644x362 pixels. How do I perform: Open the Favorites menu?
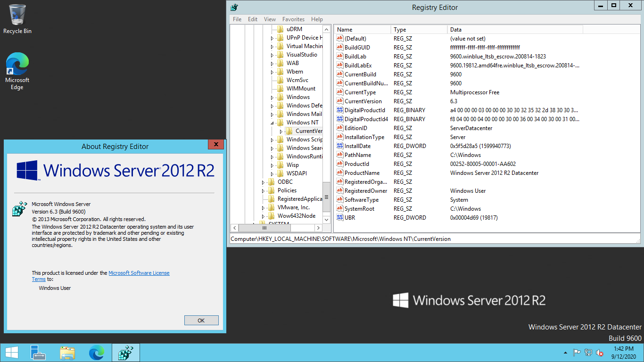click(x=293, y=19)
